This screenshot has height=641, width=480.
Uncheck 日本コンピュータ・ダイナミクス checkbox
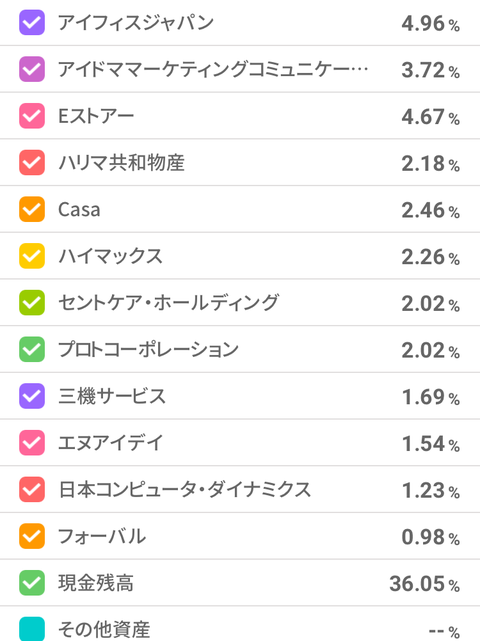pos(32,489)
